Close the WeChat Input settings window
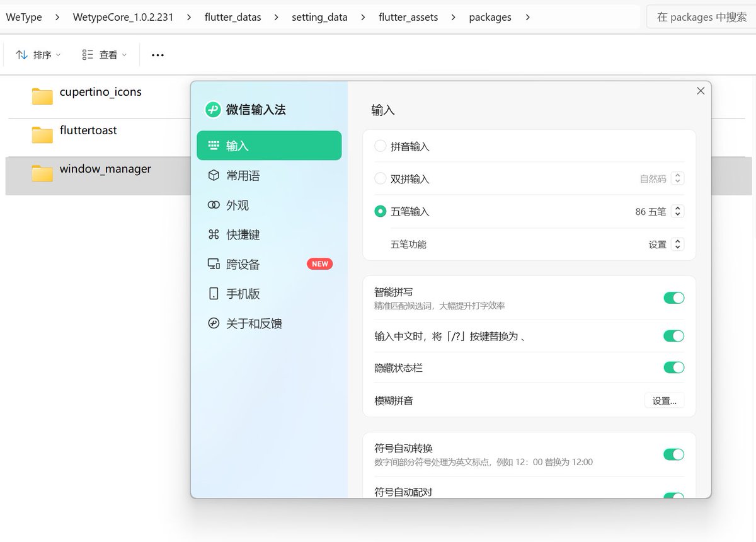This screenshot has height=542, width=756. (701, 91)
